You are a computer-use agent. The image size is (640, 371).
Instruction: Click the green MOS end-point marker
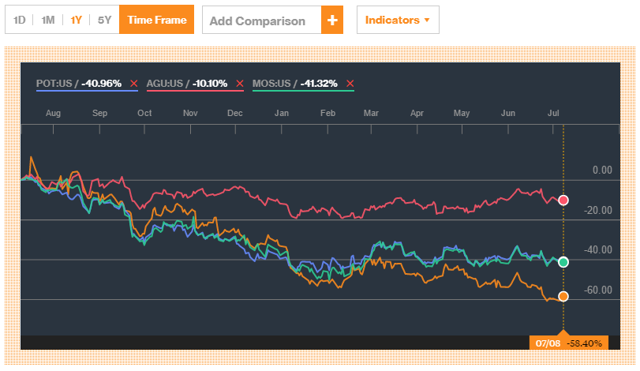click(563, 262)
